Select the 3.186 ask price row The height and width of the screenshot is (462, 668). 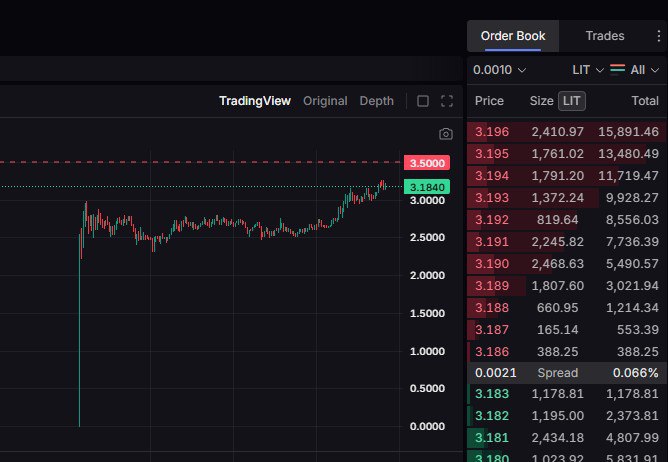[567, 352]
